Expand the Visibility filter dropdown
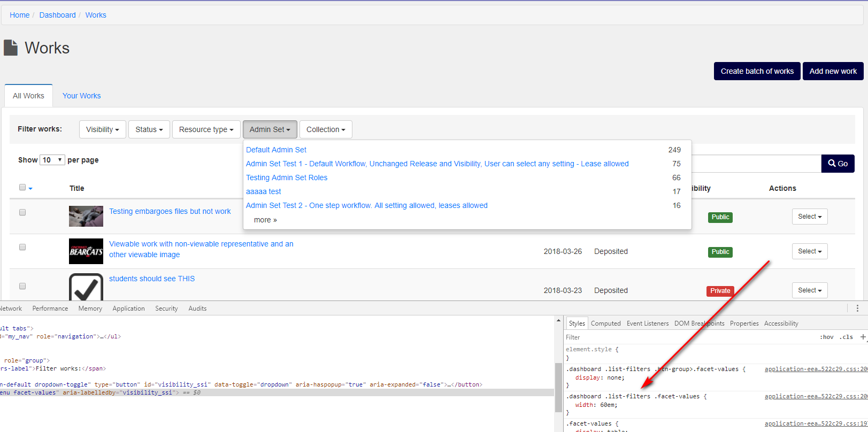Screen dimensions: 868x432 click(103, 129)
